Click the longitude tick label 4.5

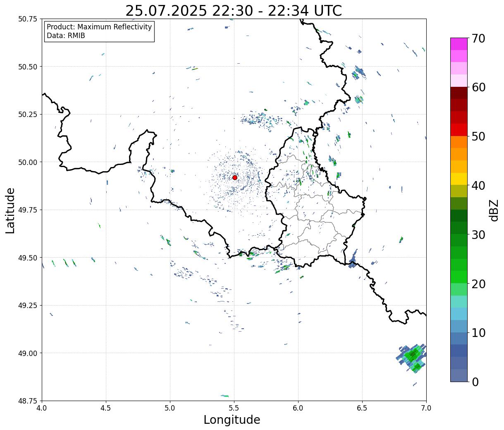click(106, 408)
